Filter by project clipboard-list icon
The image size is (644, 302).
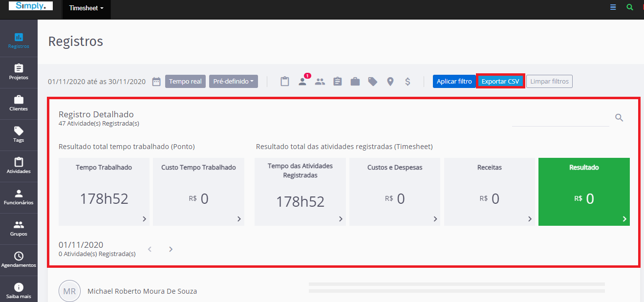pos(338,82)
